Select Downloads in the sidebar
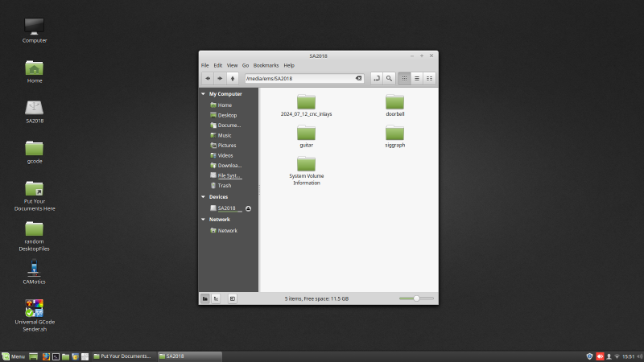Viewport: 644px width, 362px height. pos(229,166)
